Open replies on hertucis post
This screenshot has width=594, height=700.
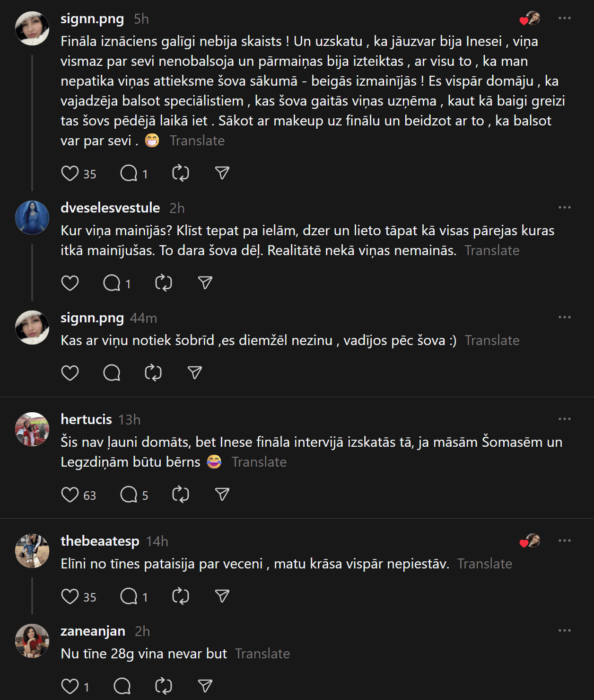(x=129, y=495)
